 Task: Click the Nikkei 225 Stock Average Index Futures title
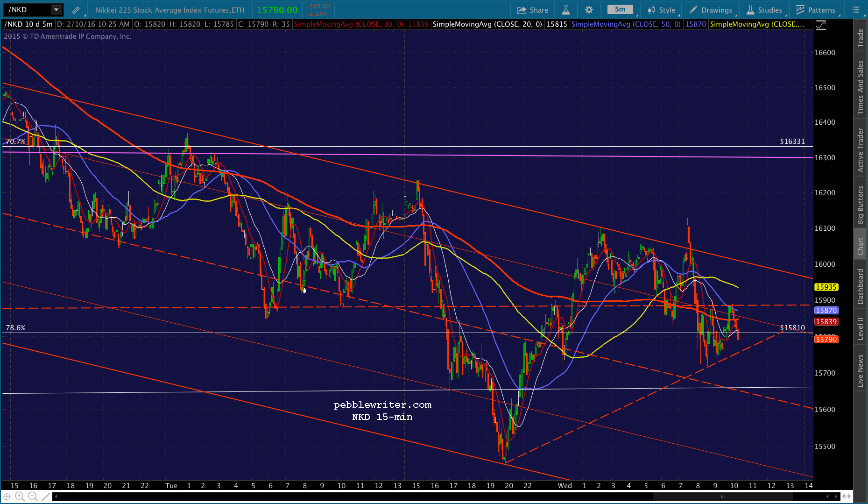tap(169, 10)
